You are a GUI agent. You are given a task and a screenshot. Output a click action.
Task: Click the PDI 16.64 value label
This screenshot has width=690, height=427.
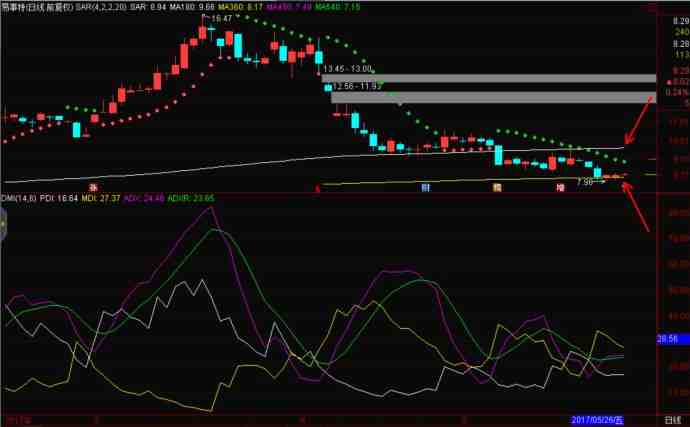coord(59,199)
